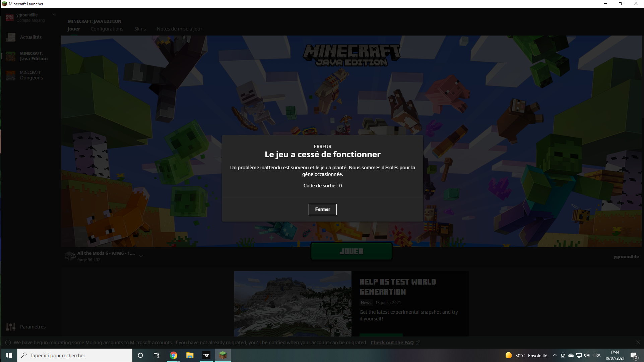The width and height of the screenshot is (644, 362).
Task: Click the forge-36.1.32 version label
Action: click(x=89, y=260)
